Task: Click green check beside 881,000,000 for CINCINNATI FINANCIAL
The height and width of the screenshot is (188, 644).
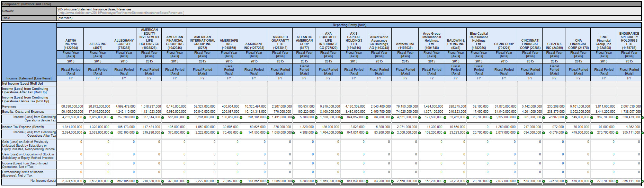Action: click(544, 118)
